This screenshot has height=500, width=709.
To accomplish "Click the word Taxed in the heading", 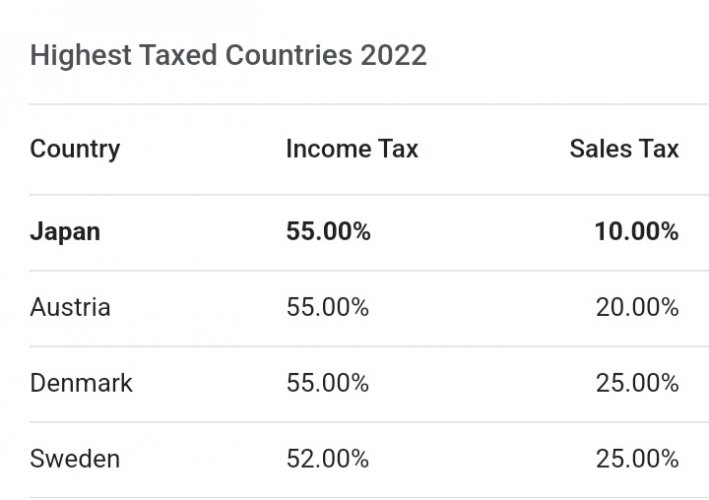I will point(178,55).
